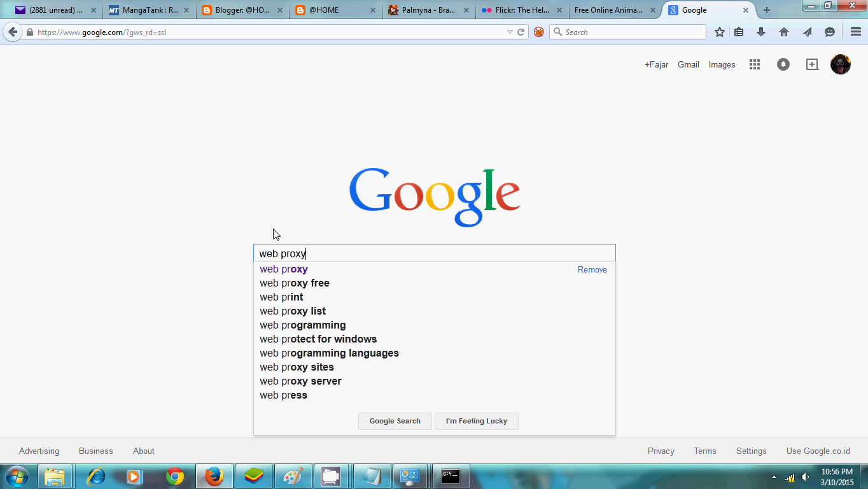
Task: Launch Internet Explorer from the taskbar
Action: click(x=96, y=476)
